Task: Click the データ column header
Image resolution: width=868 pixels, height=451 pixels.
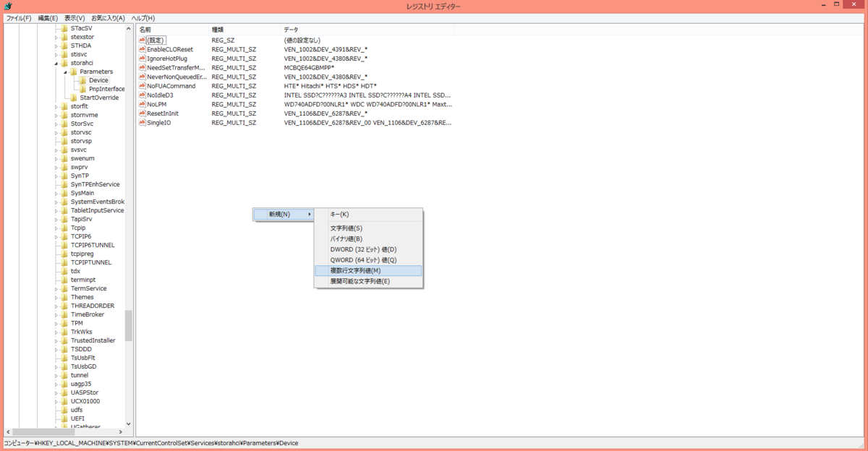Action: click(367, 30)
